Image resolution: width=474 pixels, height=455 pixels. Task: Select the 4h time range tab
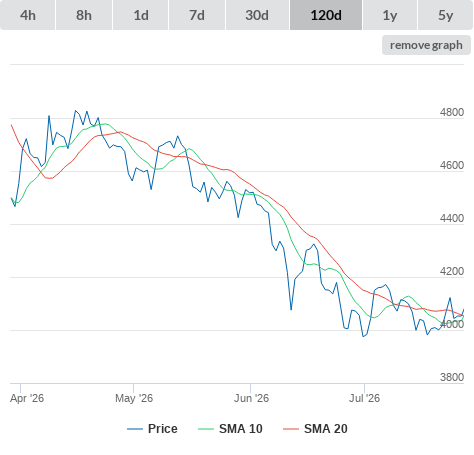[28, 15]
